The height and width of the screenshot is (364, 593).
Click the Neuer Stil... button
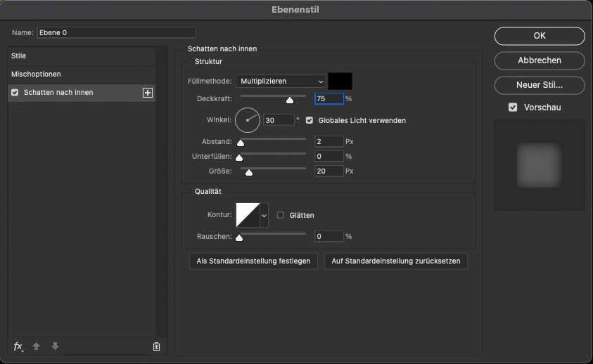click(x=540, y=85)
